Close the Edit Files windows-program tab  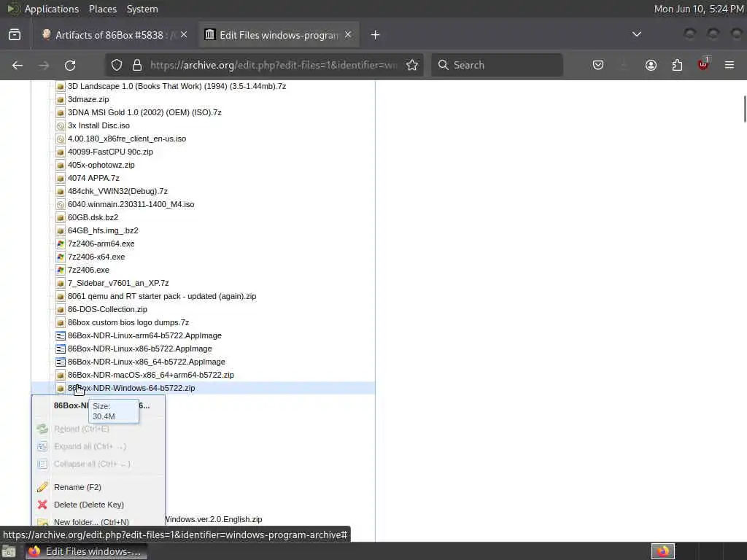click(348, 35)
